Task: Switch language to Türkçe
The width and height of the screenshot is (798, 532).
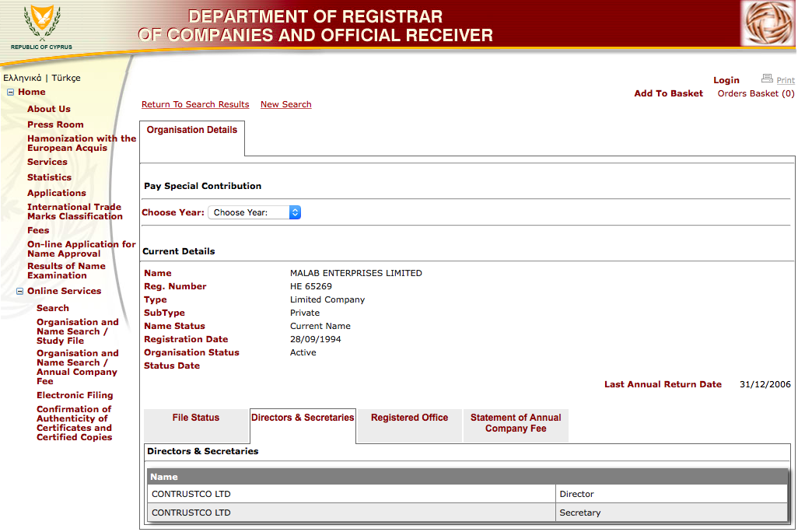Action: coord(66,78)
